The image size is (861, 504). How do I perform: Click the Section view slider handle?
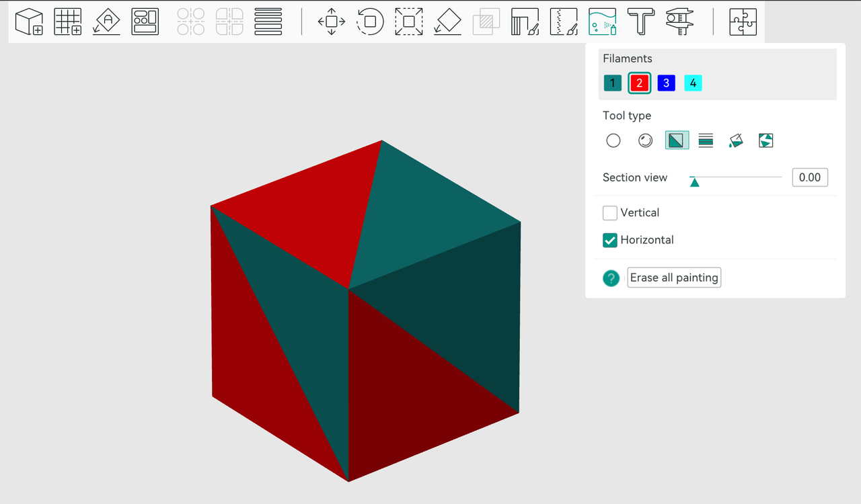(695, 181)
